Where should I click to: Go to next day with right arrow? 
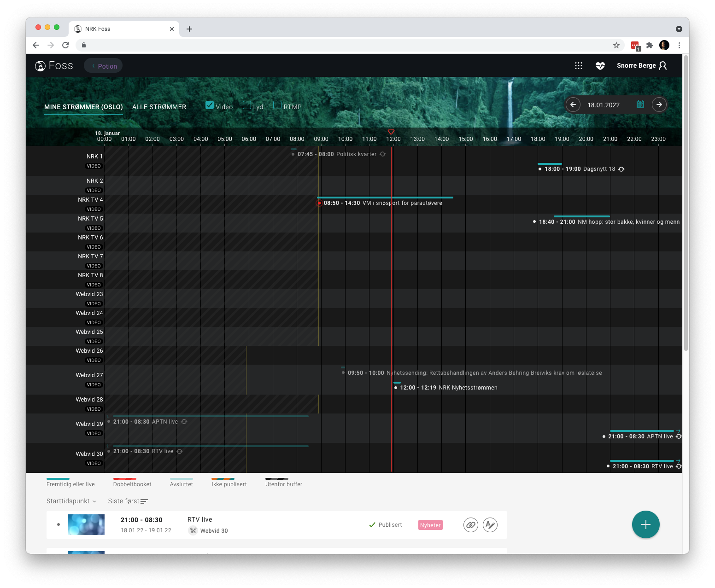(x=659, y=105)
